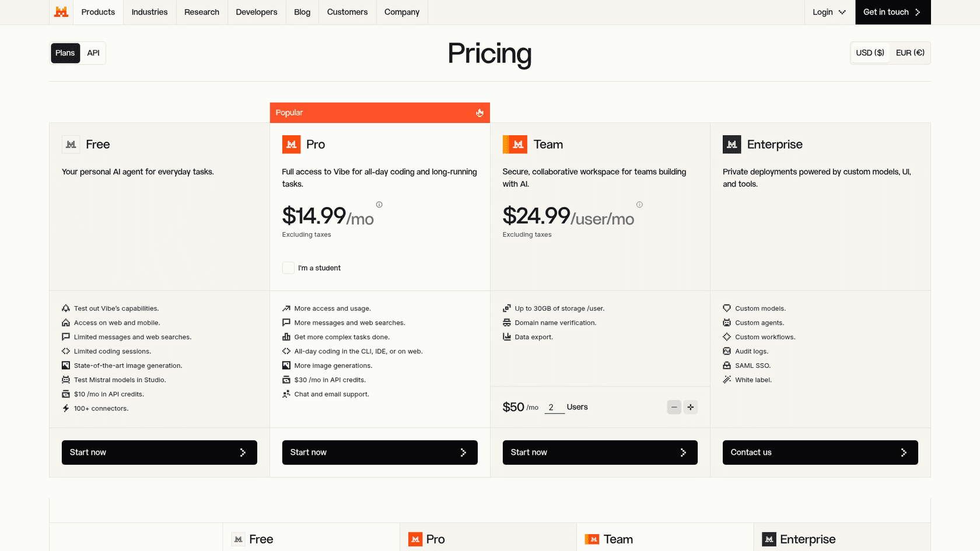980x551 pixels.
Task: Click the Team logo in comparison table header
Action: (x=592, y=539)
